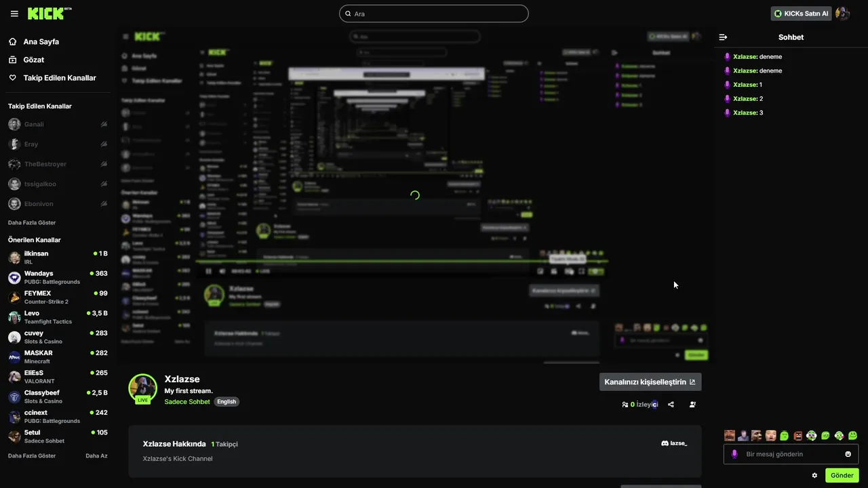This screenshot has height=488, width=868.
Task: Click the Classybeef channel avatar
Action: 14,396
